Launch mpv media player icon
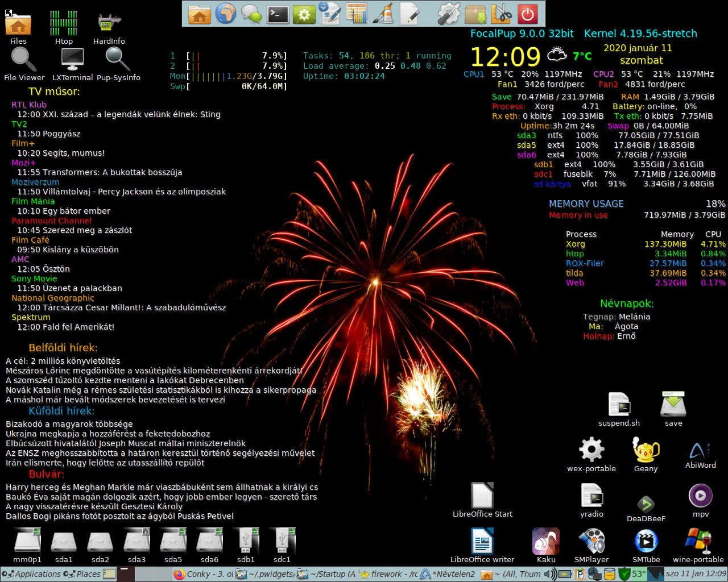Screen dimensions: 728x582 [x=701, y=500]
